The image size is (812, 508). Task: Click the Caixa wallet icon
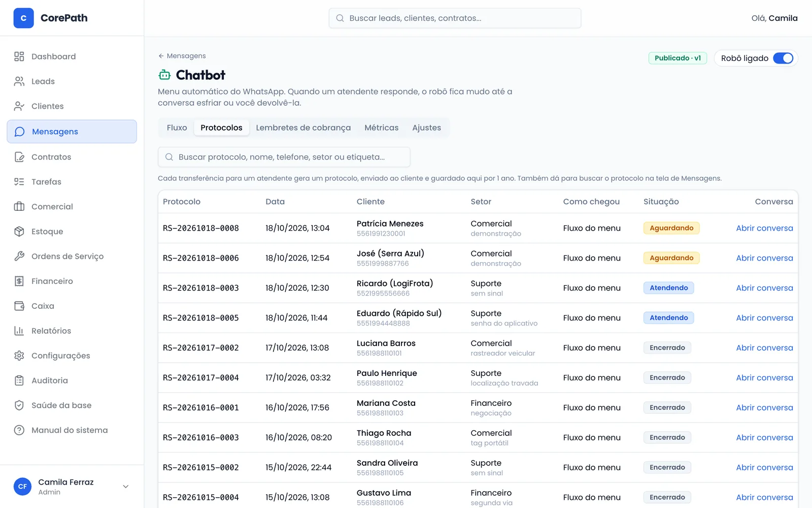19,306
